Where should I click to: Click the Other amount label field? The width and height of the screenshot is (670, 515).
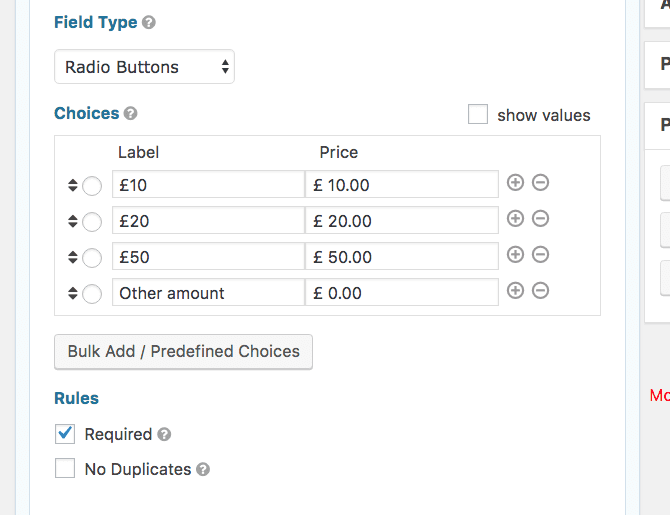point(209,292)
